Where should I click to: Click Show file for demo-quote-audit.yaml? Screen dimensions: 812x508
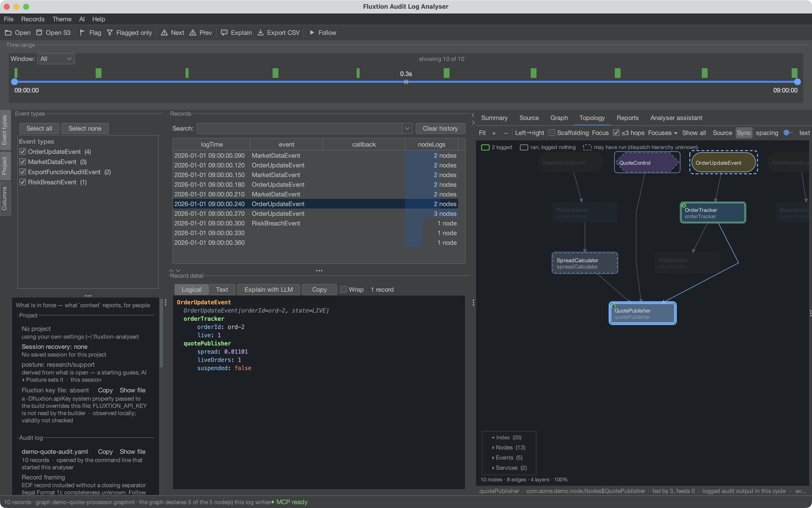coord(132,452)
